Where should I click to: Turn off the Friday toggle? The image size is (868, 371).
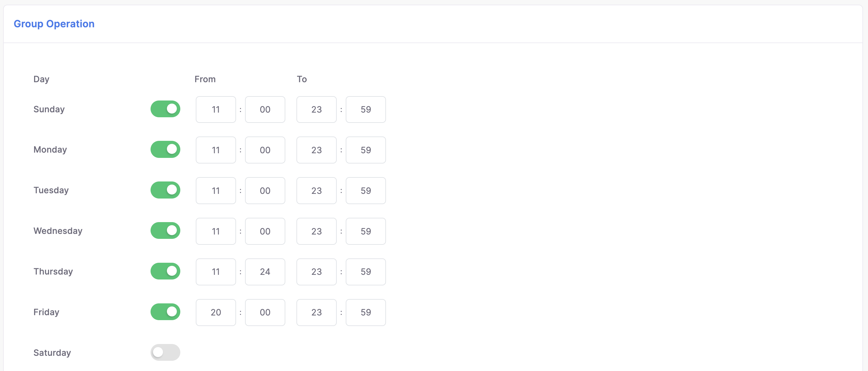click(165, 312)
